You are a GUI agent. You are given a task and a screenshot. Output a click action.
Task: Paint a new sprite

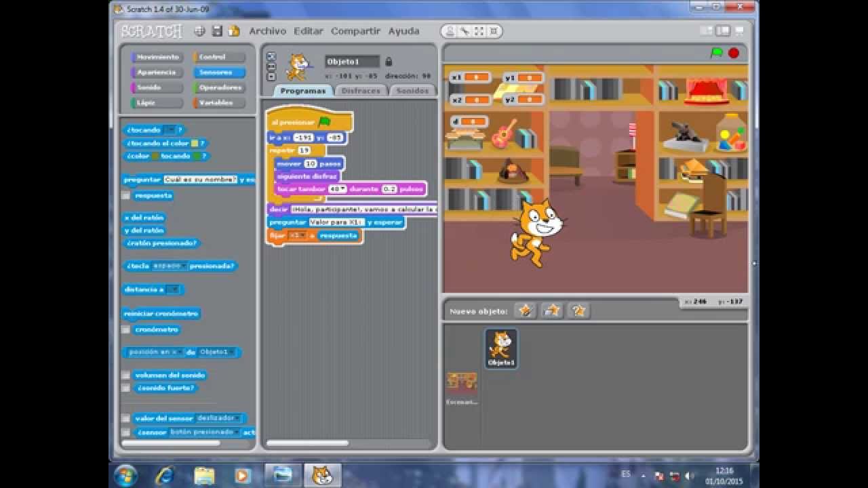click(x=525, y=310)
